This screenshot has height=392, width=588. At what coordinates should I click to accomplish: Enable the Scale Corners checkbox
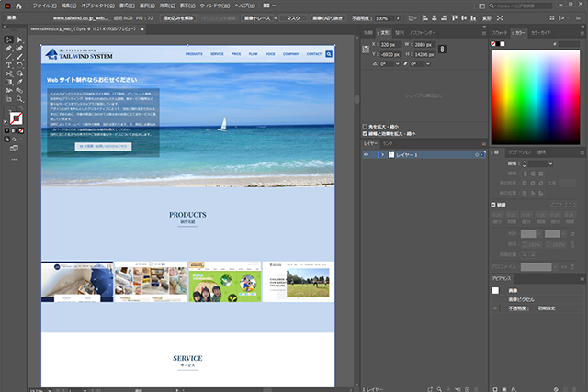point(365,127)
